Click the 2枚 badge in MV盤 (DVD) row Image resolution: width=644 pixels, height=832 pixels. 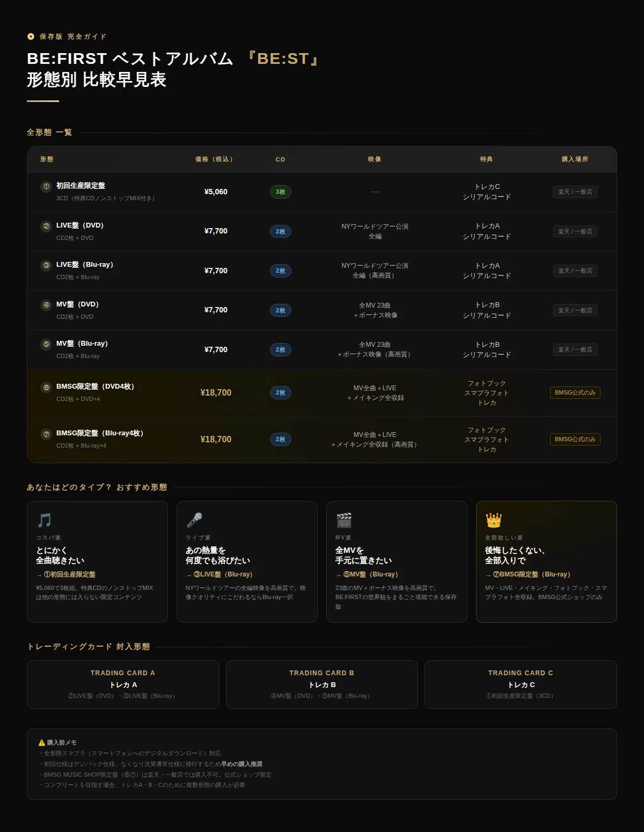[x=280, y=310]
